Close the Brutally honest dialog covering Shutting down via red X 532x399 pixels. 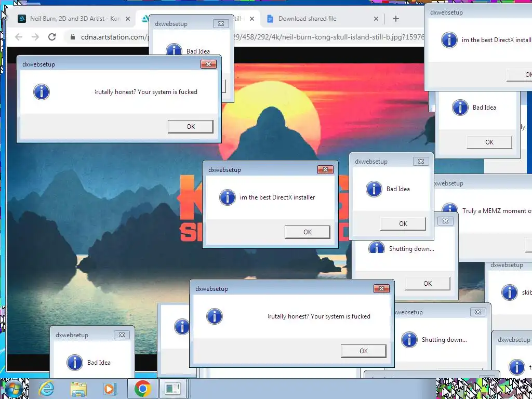point(381,289)
